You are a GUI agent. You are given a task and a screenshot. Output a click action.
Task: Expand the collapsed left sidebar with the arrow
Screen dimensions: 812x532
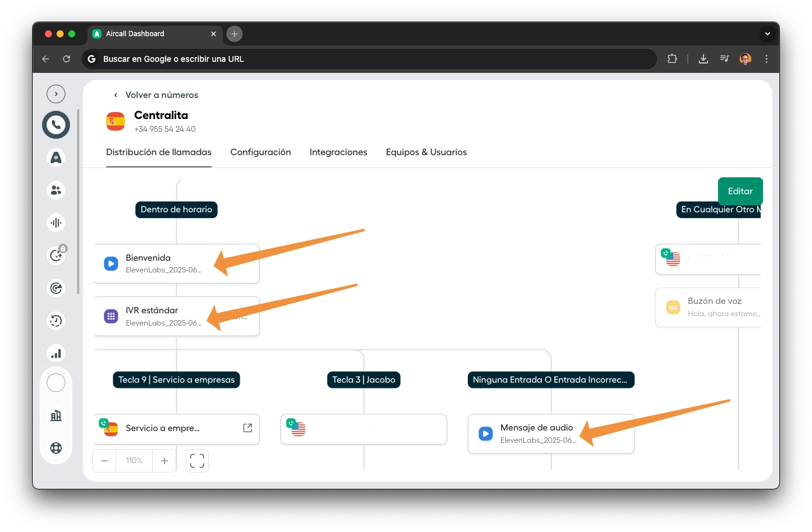pyautogui.click(x=55, y=93)
